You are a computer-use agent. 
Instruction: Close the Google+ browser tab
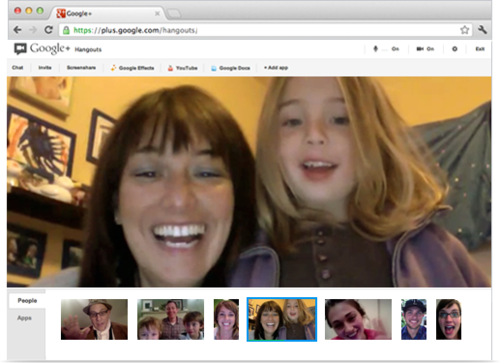click(157, 14)
